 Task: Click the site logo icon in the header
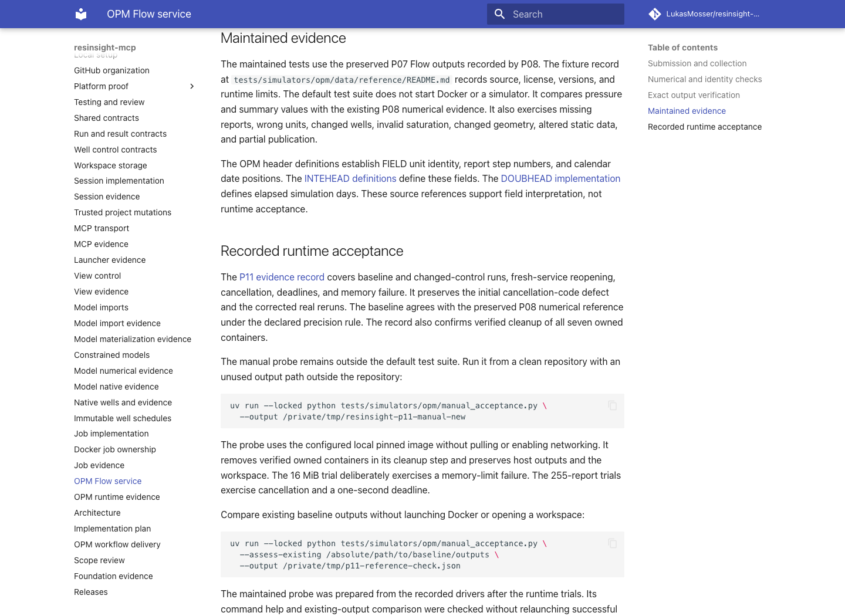tap(81, 14)
